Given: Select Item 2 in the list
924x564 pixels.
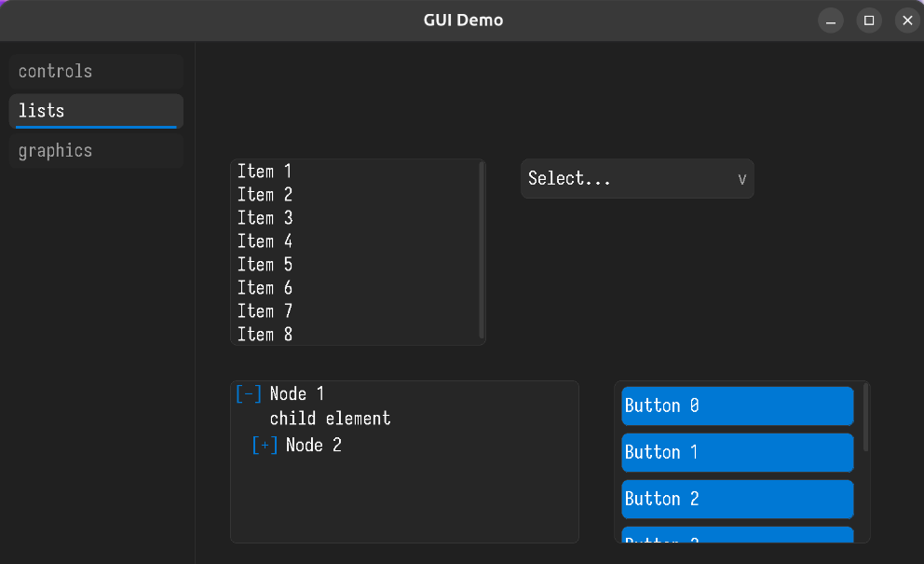Looking at the screenshot, I should pyautogui.click(x=356, y=195).
